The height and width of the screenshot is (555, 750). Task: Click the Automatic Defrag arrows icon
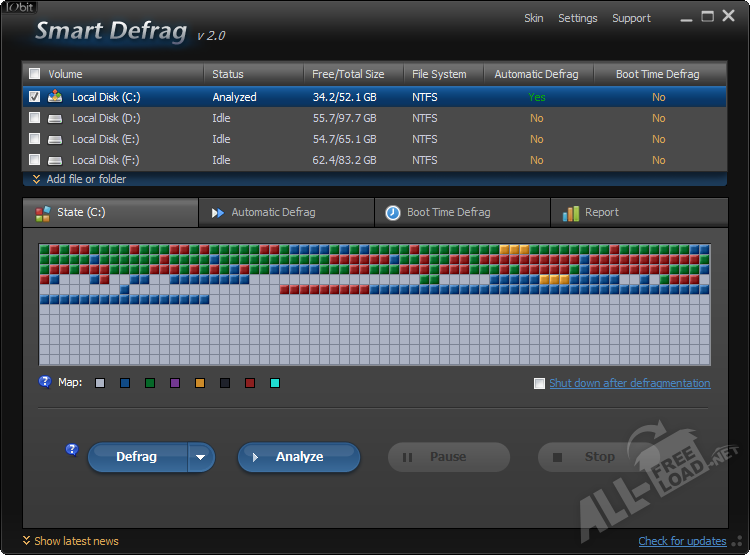pyautogui.click(x=217, y=213)
